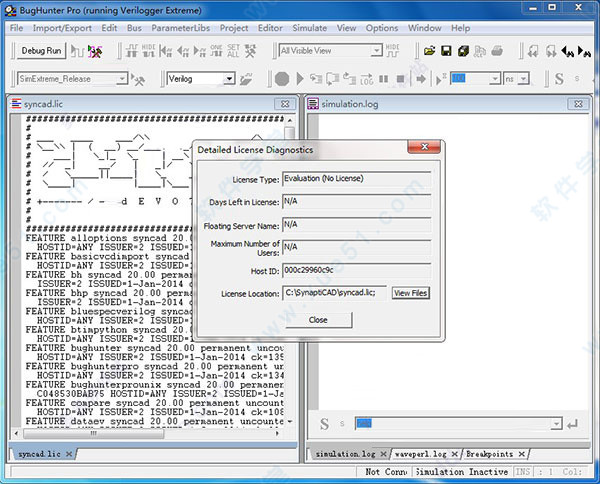Viewport: 600px width, 484px height.
Task: Click the floppy disk save icon
Action: (x=446, y=51)
